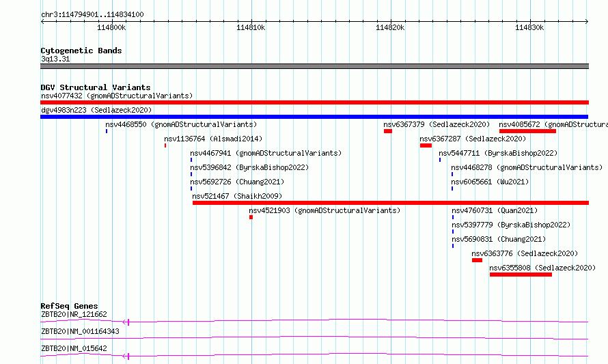608x364 pixels.
Task: Click the nsv1136764 Alsmadi2014 label
Action: pyautogui.click(x=213, y=139)
